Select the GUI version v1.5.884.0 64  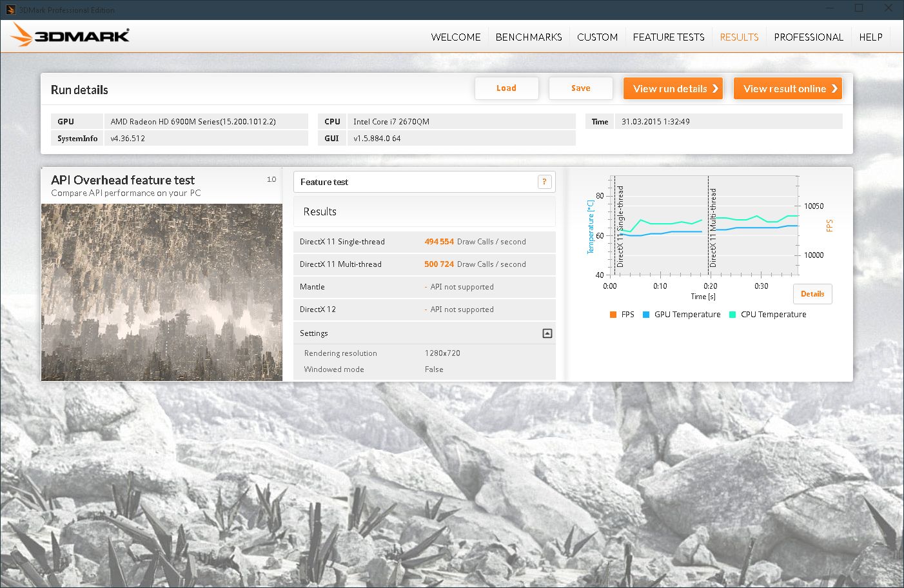(x=377, y=138)
